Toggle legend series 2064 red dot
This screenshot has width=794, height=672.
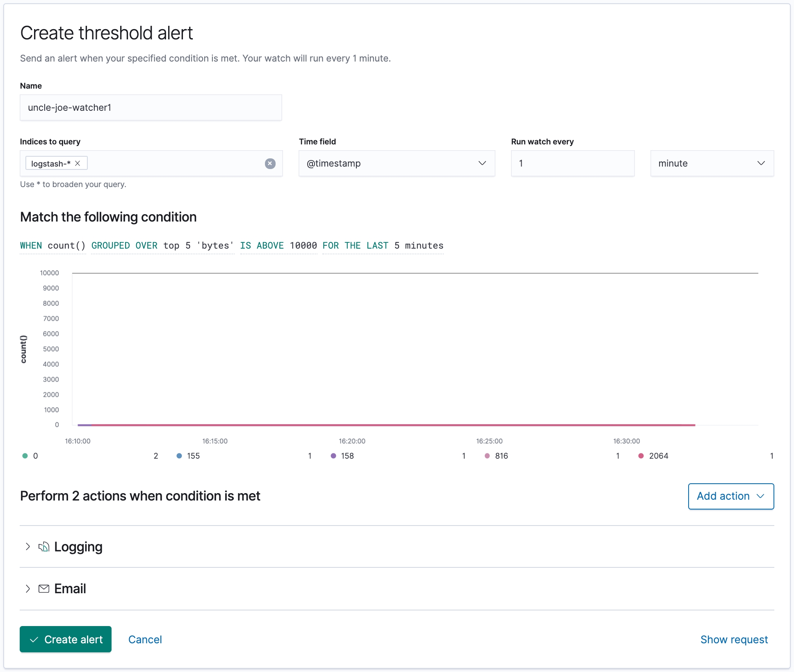point(641,456)
